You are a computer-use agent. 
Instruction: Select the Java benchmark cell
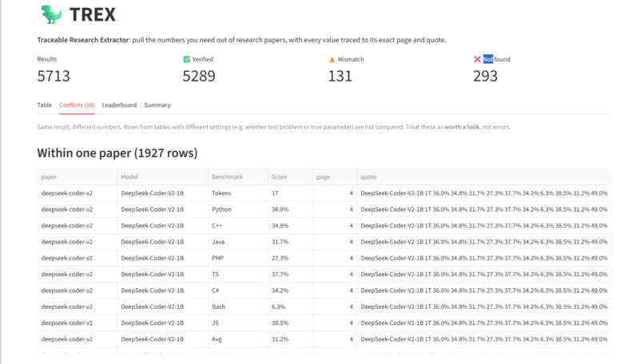(238, 242)
